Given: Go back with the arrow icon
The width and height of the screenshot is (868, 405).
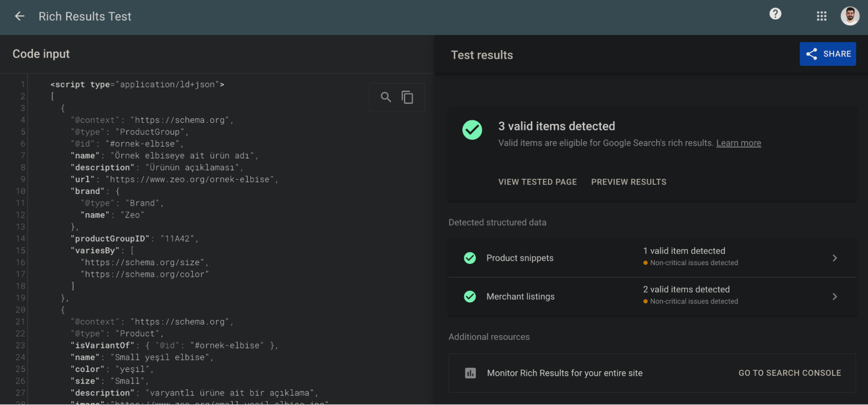Looking at the screenshot, I should click(x=20, y=16).
